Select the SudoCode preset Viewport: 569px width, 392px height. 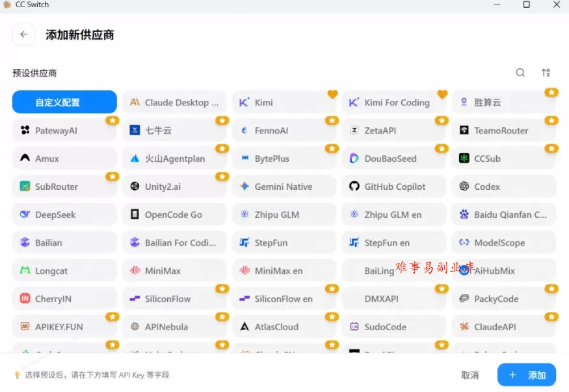(x=394, y=327)
